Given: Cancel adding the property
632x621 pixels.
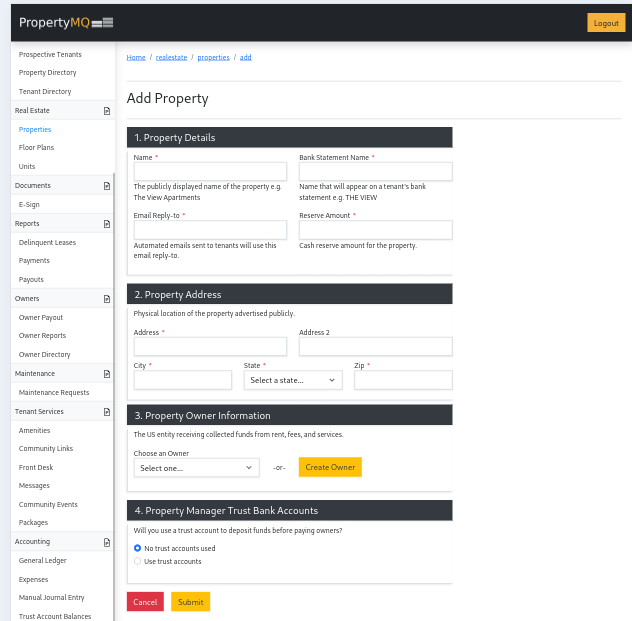Looking at the screenshot, I should (145, 601).
